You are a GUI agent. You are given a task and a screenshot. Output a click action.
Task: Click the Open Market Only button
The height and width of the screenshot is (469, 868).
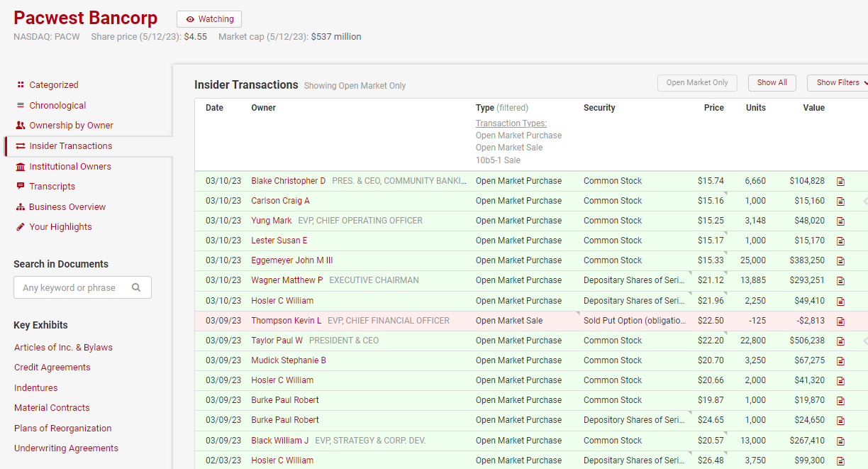coord(697,83)
